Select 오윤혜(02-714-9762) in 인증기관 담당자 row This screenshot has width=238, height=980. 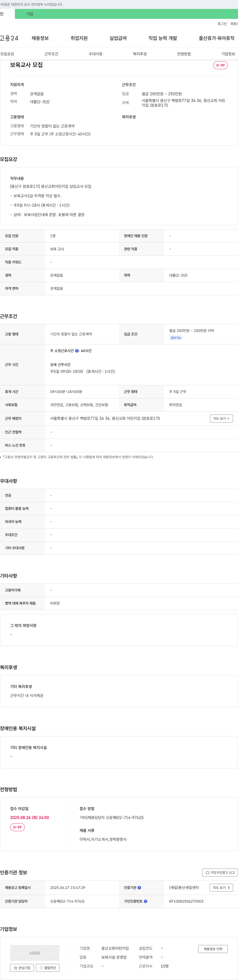[x=67, y=901]
